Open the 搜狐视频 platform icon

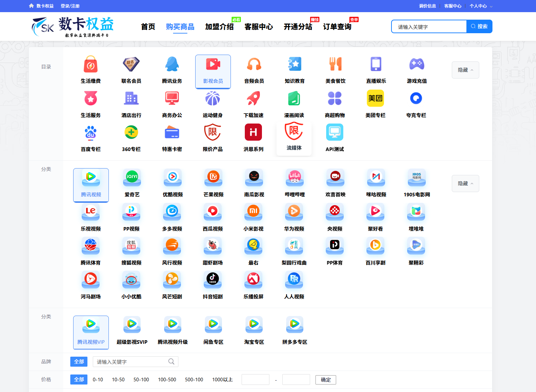pyautogui.click(x=131, y=246)
